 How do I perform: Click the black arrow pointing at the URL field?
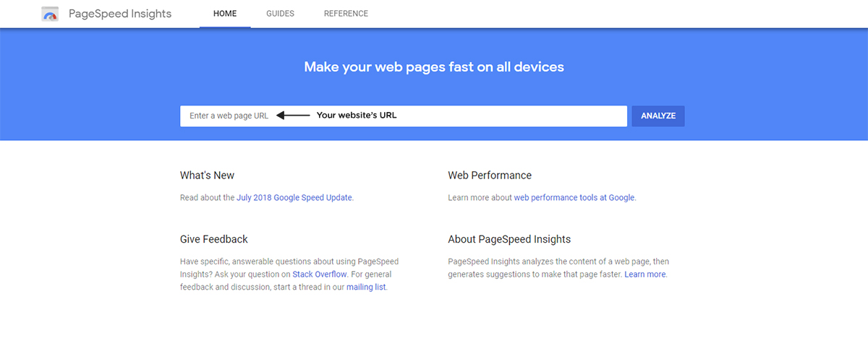(294, 115)
